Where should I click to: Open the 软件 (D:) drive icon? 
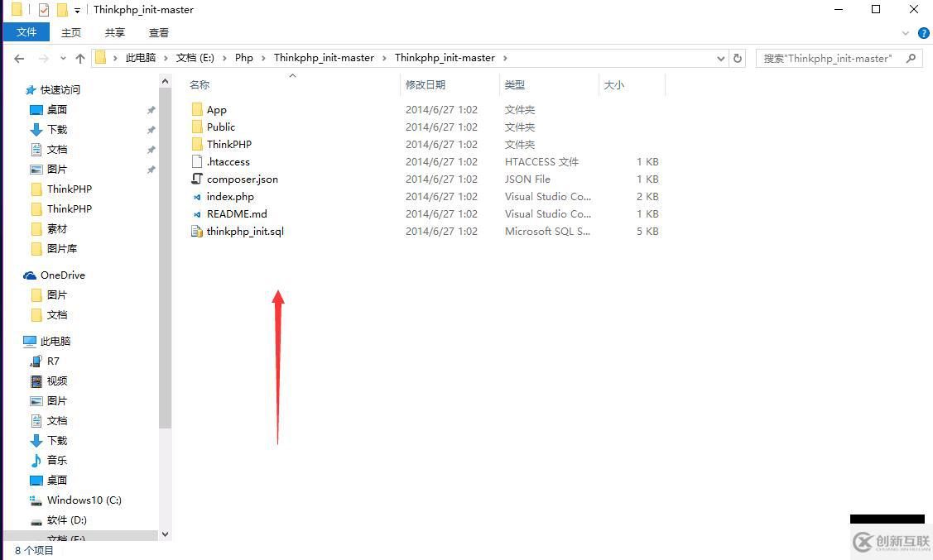pos(36,521)
